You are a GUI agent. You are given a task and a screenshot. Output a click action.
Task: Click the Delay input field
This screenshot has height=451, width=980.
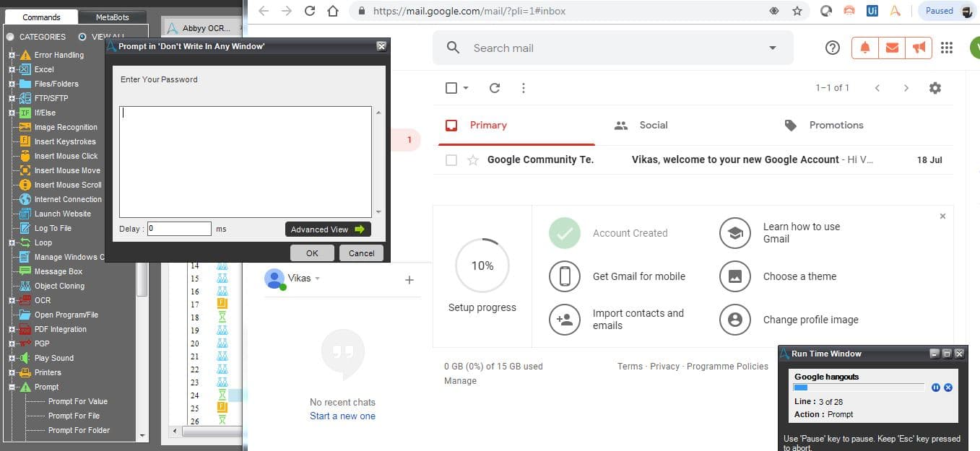[x=179, y=229]
